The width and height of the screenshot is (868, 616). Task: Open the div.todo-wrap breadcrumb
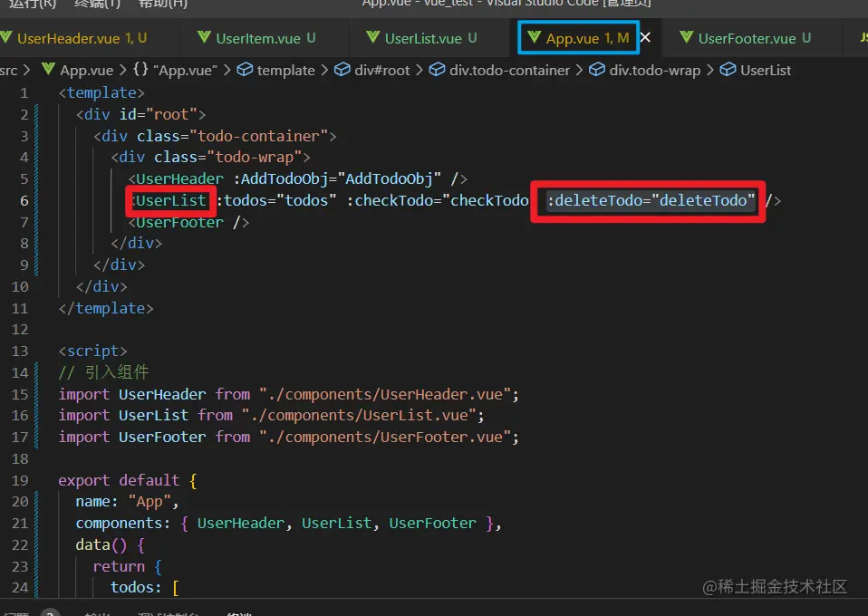tap(655, 71)
